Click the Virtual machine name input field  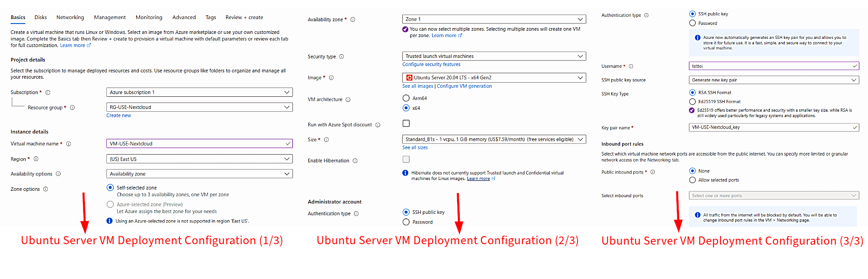[199, 143]
